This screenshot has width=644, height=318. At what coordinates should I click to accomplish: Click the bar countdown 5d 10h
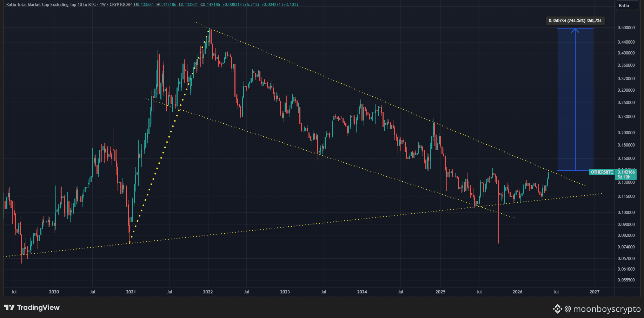pyautogui.click(x=624, y=177)
